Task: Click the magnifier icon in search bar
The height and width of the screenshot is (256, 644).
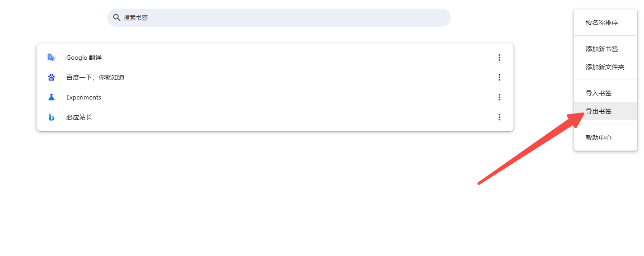Action: pos(117,18)
